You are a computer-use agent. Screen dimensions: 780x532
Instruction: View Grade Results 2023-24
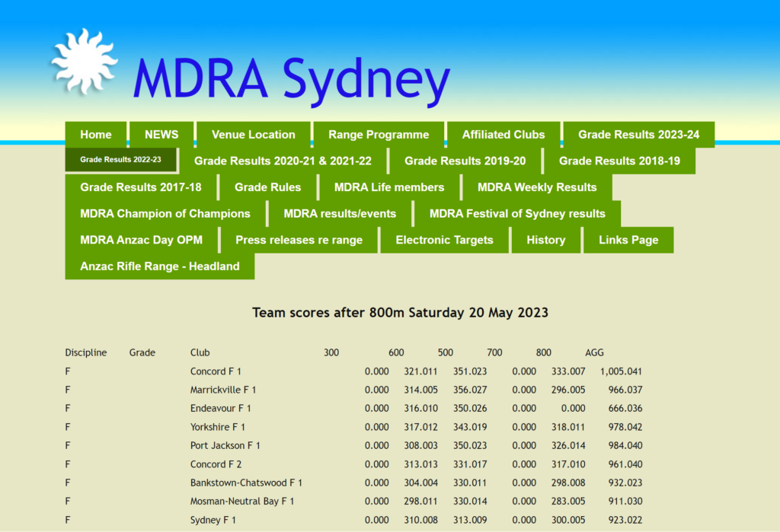pos(639,135)
